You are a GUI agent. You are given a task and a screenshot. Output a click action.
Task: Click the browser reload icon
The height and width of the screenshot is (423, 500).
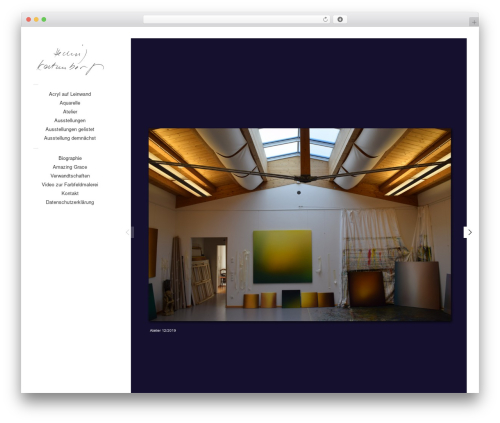click(x=325, y=19)
